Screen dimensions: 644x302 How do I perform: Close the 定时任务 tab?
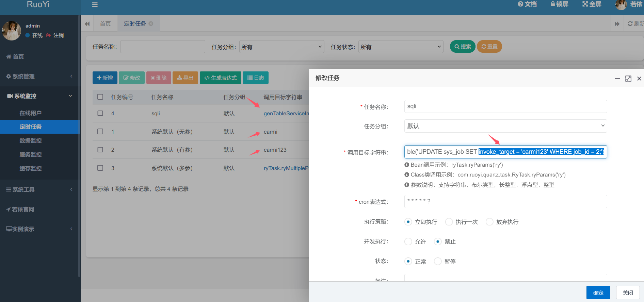click(151, 23)
